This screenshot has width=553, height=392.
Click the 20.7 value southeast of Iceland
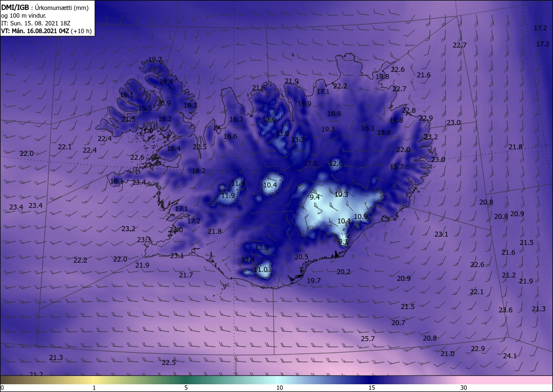click(398, 322)
